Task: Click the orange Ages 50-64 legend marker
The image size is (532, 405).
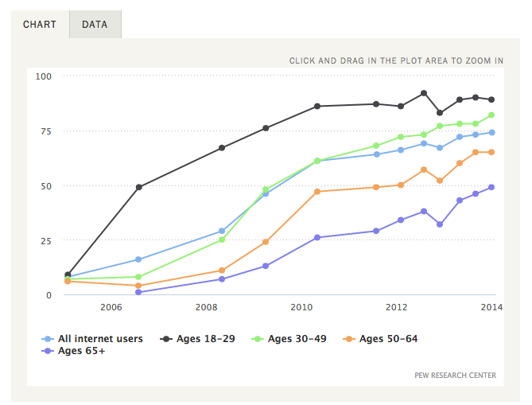Action: (x=349, y=339)
